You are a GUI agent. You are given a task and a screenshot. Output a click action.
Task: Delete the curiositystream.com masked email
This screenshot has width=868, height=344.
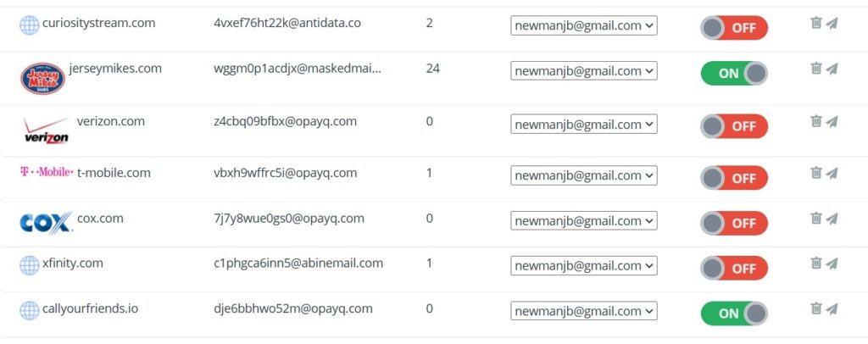pyautogui.click(x=815, y=23)
